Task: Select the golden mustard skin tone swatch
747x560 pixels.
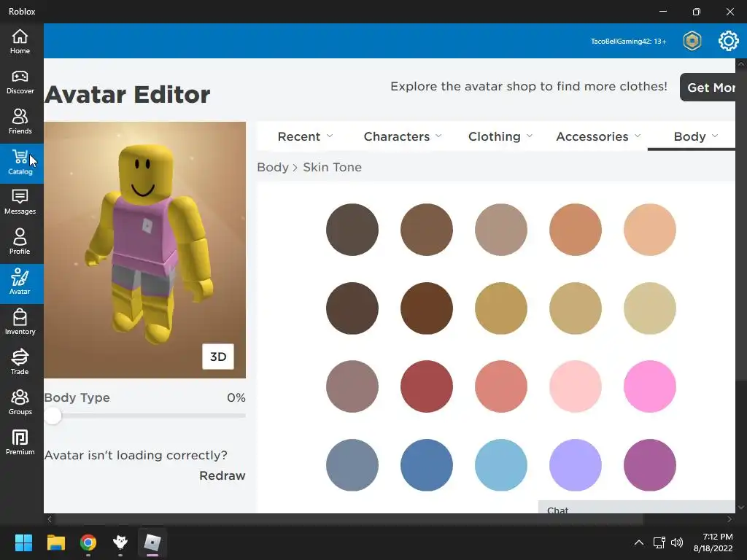Action: point(500,308)
